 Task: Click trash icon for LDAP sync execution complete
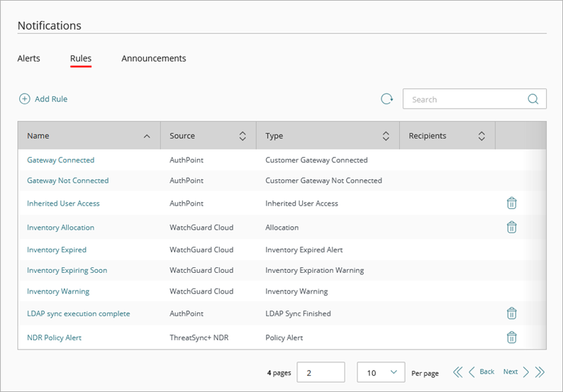511,313
